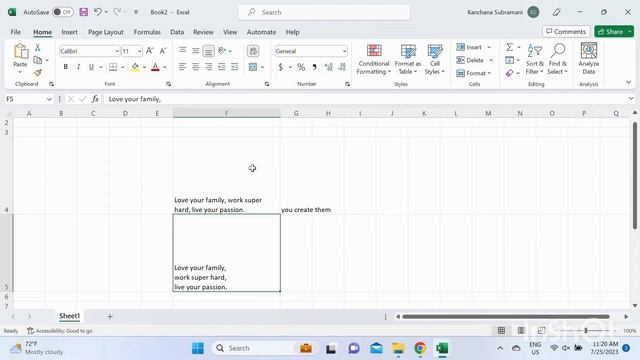
Task: Open Sort & Filter dropdown
Action: pos(534,60)
